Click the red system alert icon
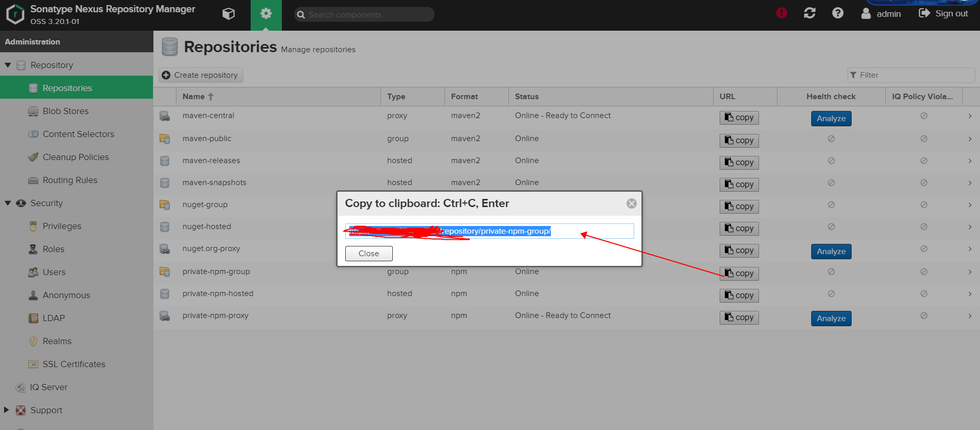This screenshot has width=980, height=430. tap(782, 13)
